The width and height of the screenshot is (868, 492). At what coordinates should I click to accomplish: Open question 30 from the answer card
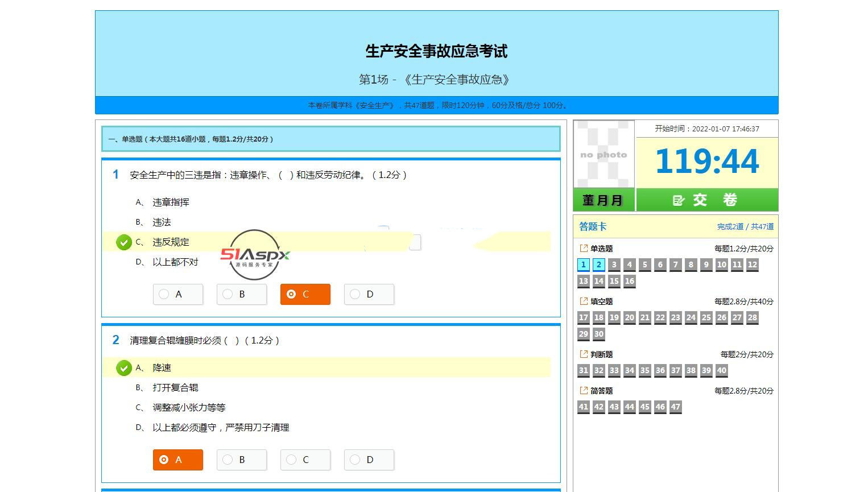click(x=598, y=334)
